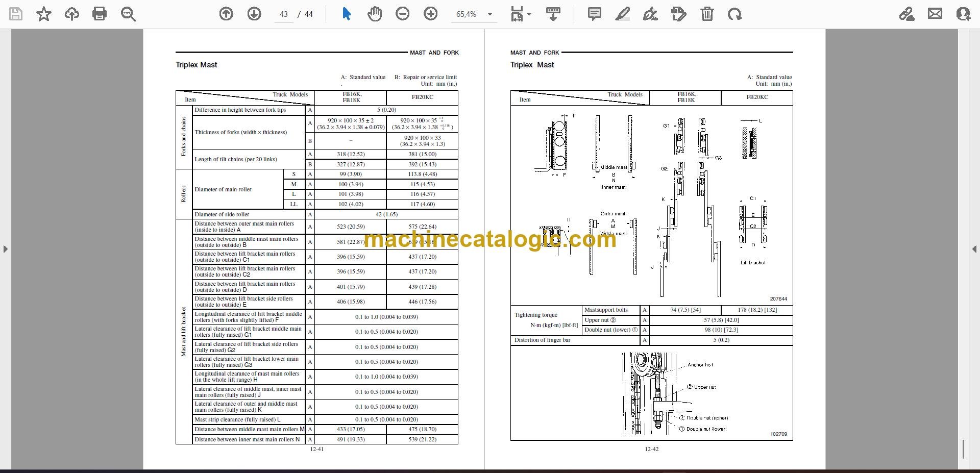
Task: Select the highlighter pen tool
Action: point(623,14)
